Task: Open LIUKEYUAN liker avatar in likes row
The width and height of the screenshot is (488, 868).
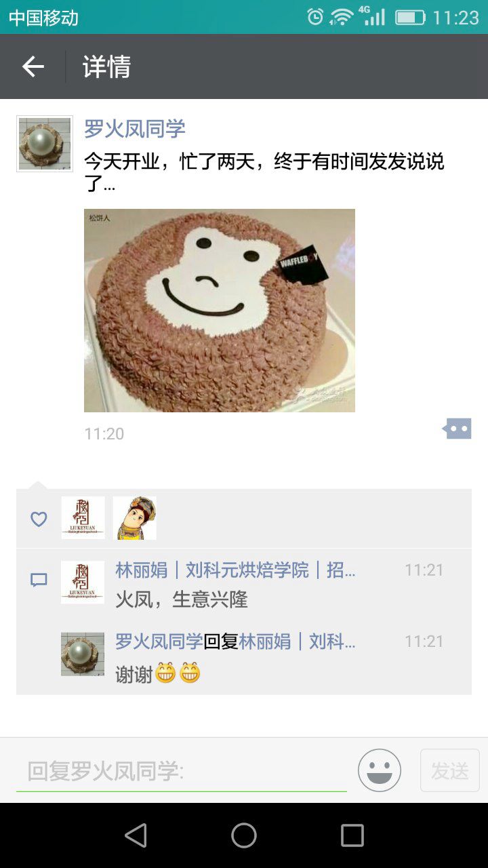Action: (x=83, y=518)
